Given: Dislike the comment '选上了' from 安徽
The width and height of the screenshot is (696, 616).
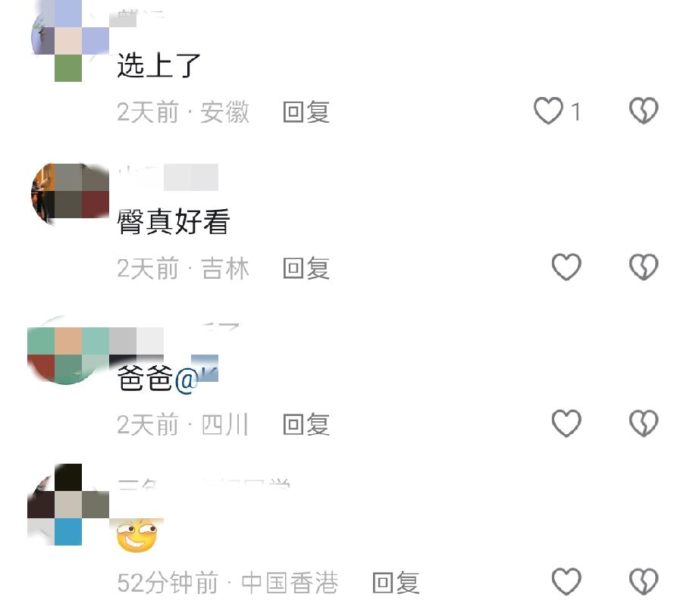Looking at the screenshot, I should (644, 111).
